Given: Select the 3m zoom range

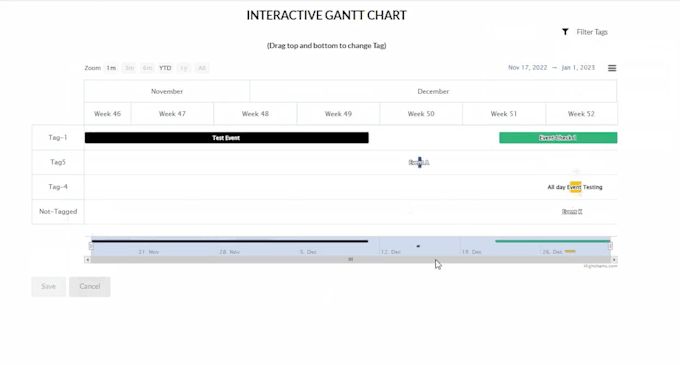Looking at the screenshot, I should coord(129,68).
